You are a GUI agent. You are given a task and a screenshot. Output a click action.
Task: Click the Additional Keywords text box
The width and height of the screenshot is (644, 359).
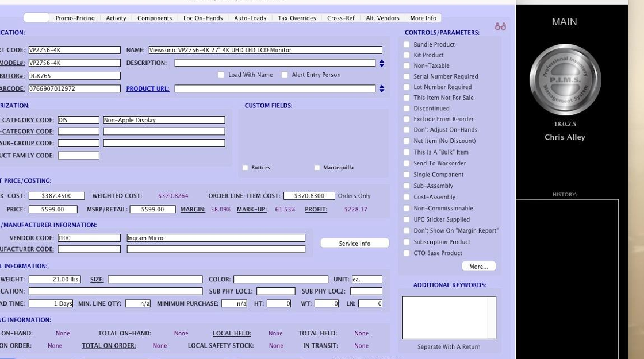coord(449,318)
